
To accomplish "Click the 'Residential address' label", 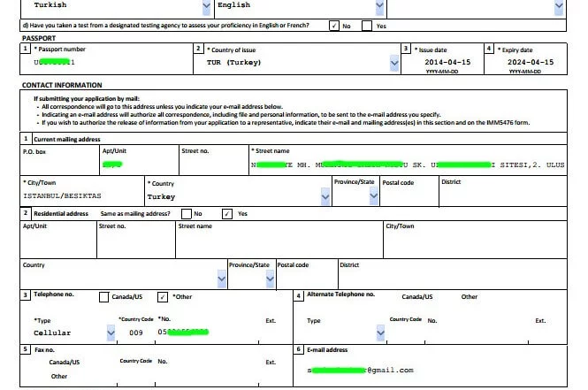I will (61, 214).
